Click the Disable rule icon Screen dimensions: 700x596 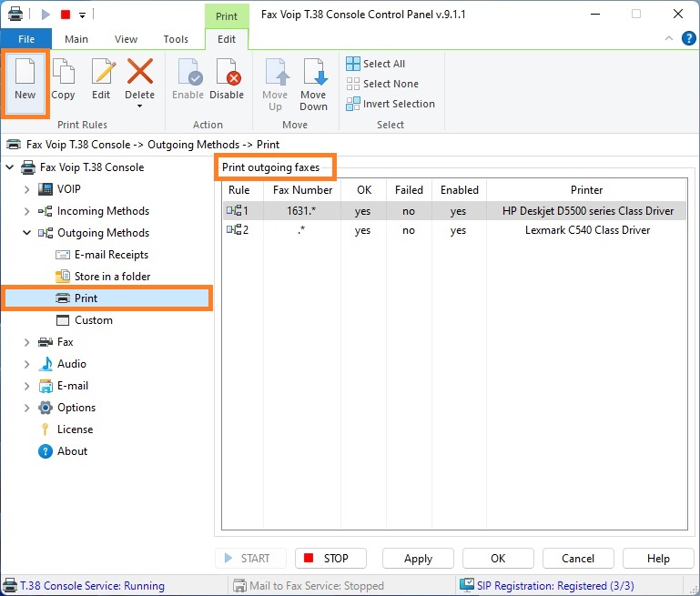228,71
